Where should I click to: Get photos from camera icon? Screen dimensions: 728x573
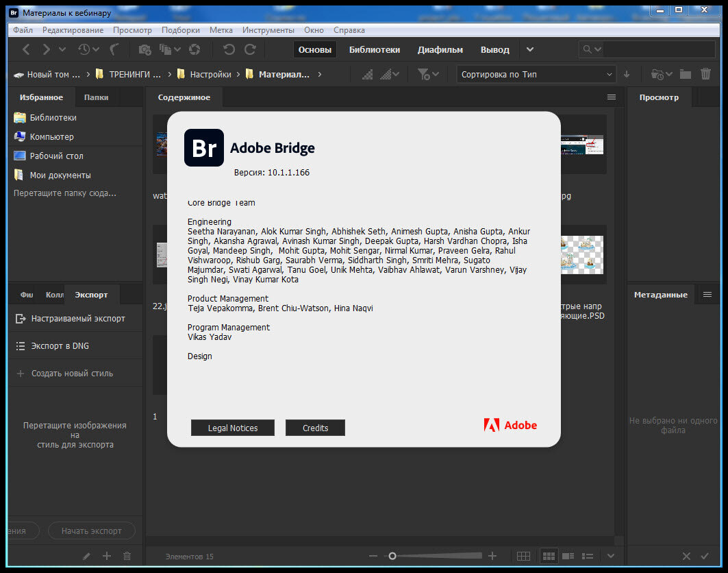point(145,49)
